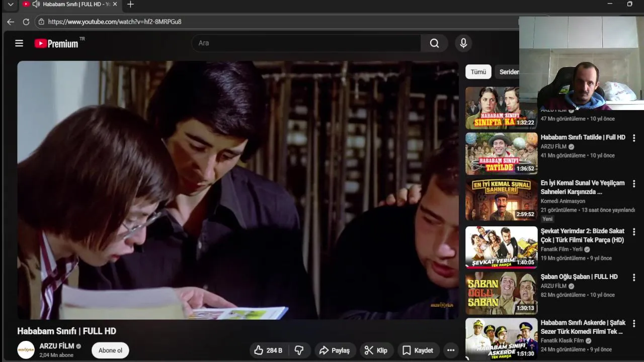The image size is (644, 362).
Task: Subscribe with Abone ol button
Action: pyautogui.click(x=110, y=350)
